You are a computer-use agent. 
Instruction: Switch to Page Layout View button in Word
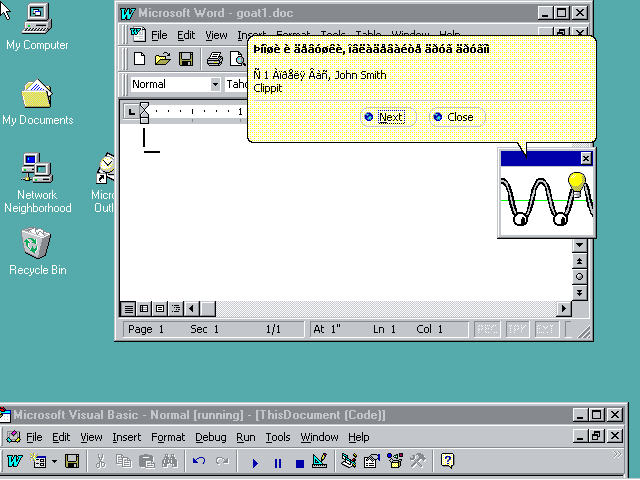tap(160, 309)
